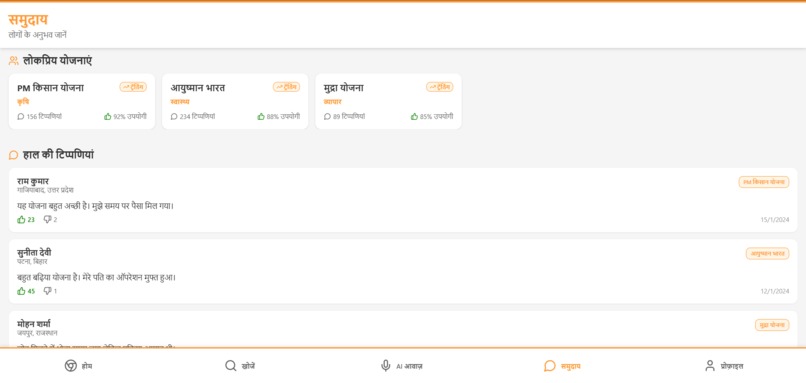Click thumbs-up beside 92% उपयोगी

click(107, 117)
